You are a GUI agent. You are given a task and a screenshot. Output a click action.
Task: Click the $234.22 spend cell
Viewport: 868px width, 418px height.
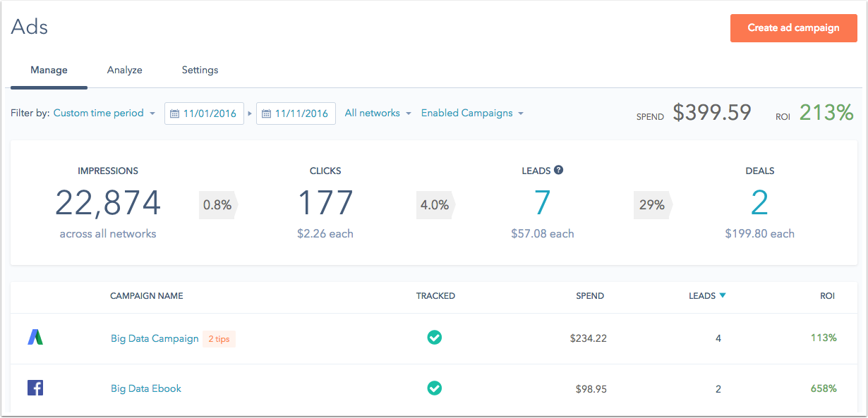coord(589,338)
